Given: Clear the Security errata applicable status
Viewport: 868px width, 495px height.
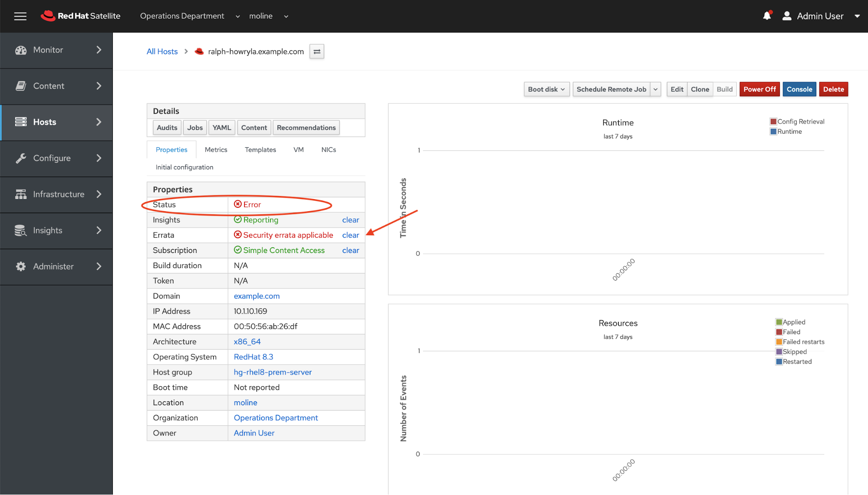Looking at the screenshot, I should click(350, 235).
